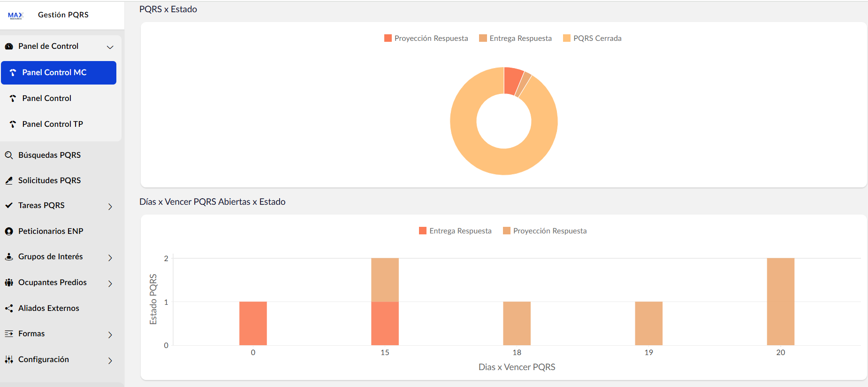Click the Aliados Externos share icon
868x387 pixels.
(9, 308)
